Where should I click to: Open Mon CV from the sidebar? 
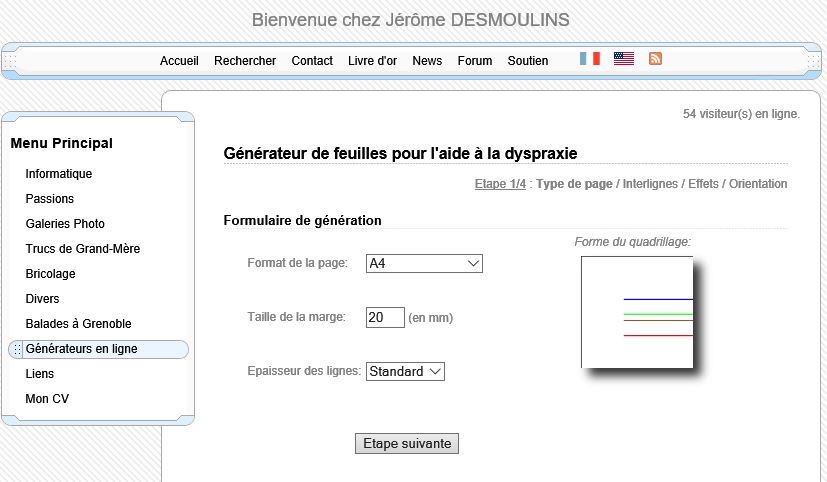pyautogui.click(x=47, y=399)
